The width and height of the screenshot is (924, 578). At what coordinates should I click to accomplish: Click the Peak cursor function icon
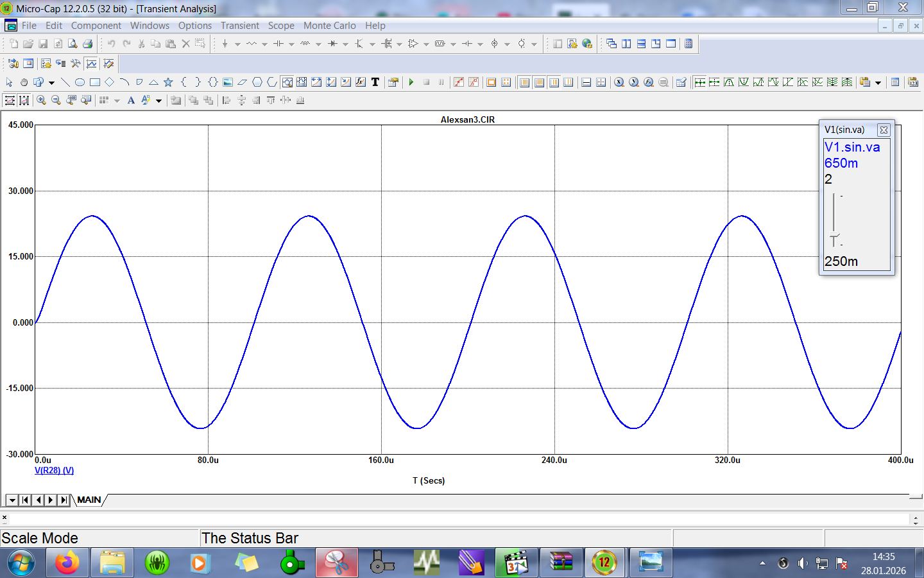click(x=729, y=82)
